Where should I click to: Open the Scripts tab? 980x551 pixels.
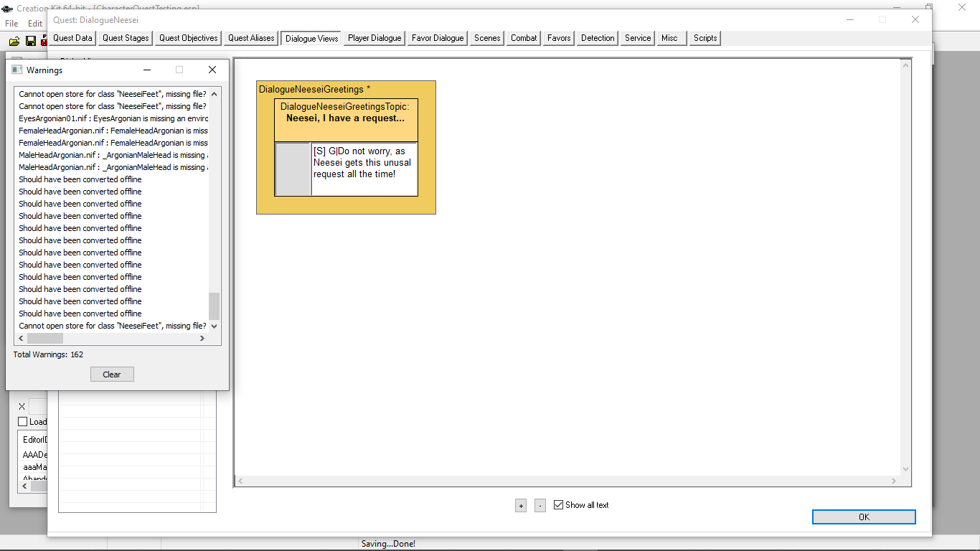[x=705, y=38]
